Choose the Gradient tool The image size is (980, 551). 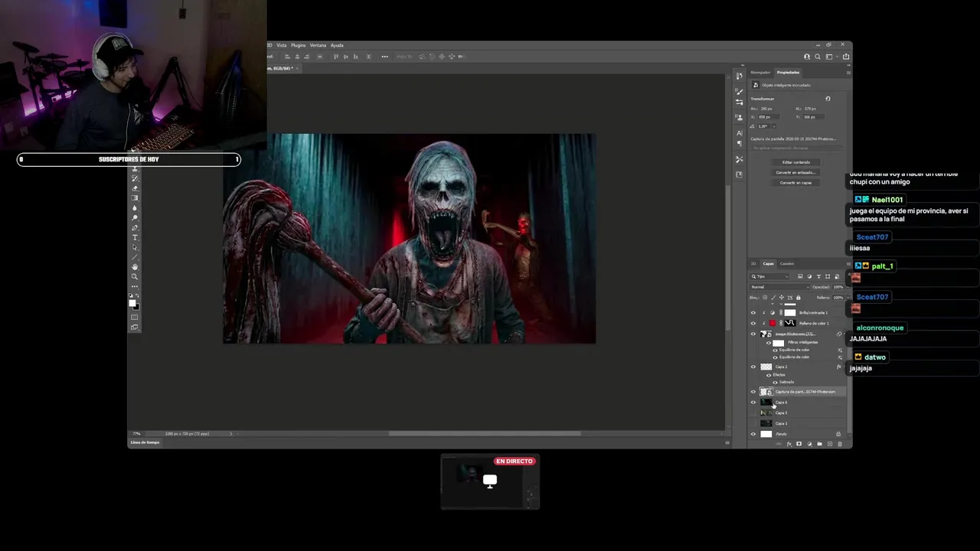click(135, 198)
